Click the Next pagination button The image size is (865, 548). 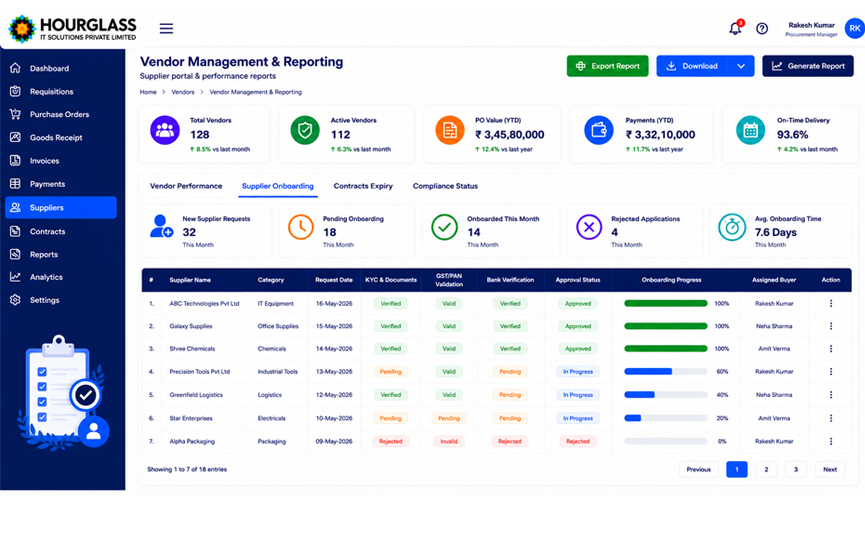click(x=830, y=469)
